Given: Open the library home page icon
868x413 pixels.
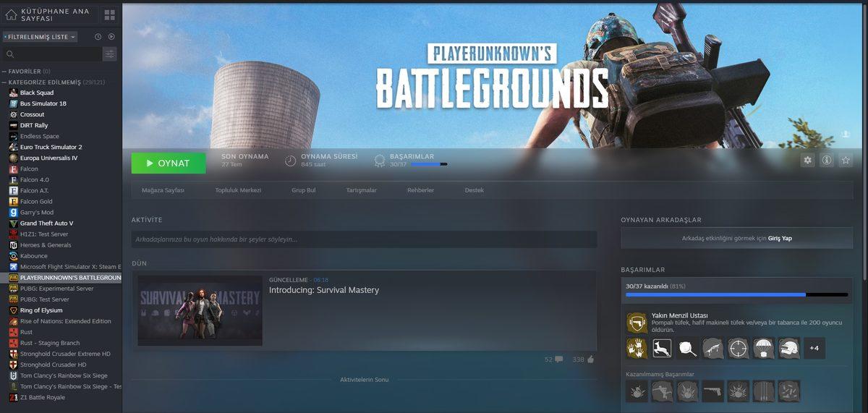Looking at the screenshot, I should point(11,14).
